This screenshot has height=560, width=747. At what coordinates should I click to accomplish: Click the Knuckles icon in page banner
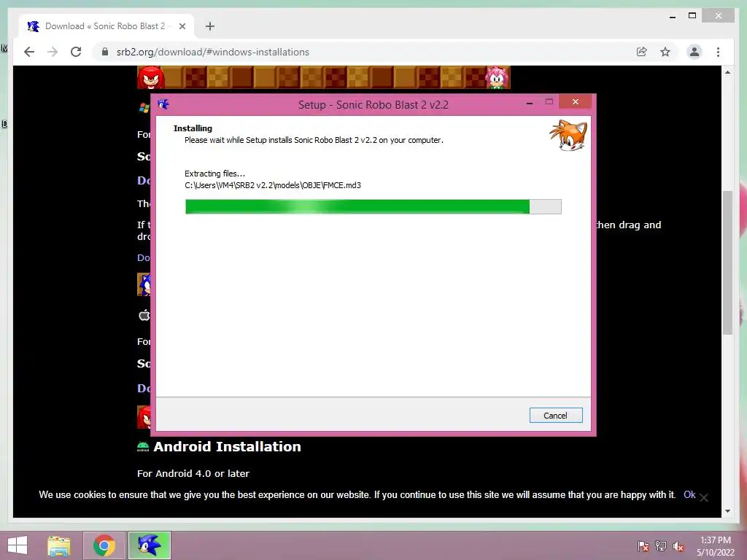pos(150,77)
